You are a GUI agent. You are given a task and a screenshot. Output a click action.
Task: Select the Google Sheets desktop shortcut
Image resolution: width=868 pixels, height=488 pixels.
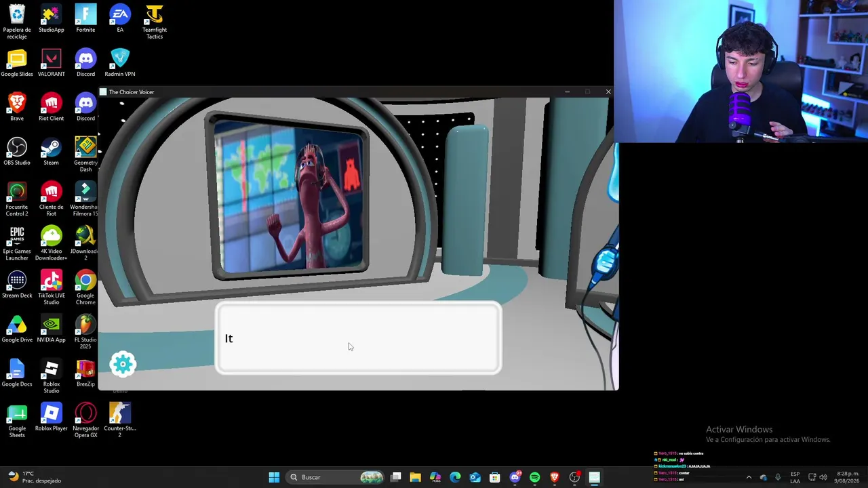17,420
